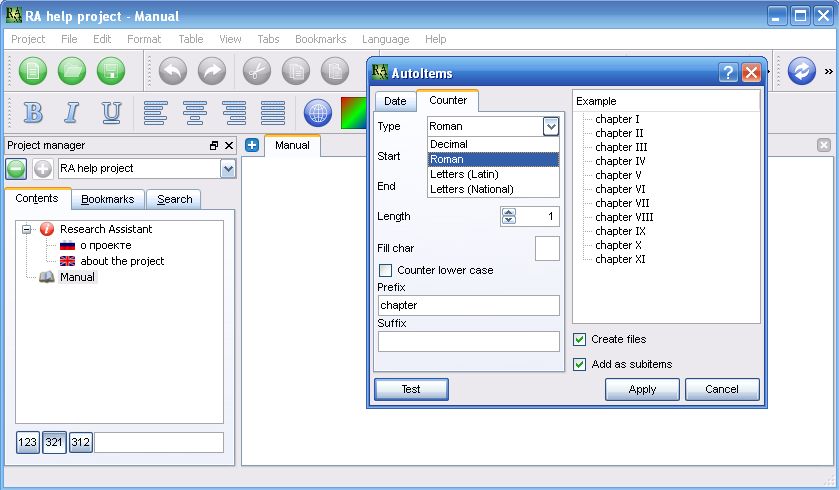Open the color gradient swatch in toolbar
The image size is (839, 490).
coord(354,113)
